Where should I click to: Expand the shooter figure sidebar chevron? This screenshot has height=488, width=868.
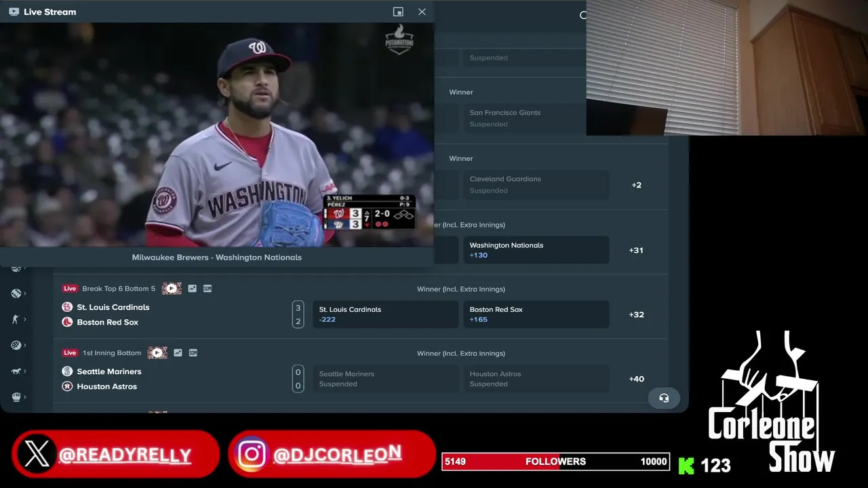pos(25,319)
